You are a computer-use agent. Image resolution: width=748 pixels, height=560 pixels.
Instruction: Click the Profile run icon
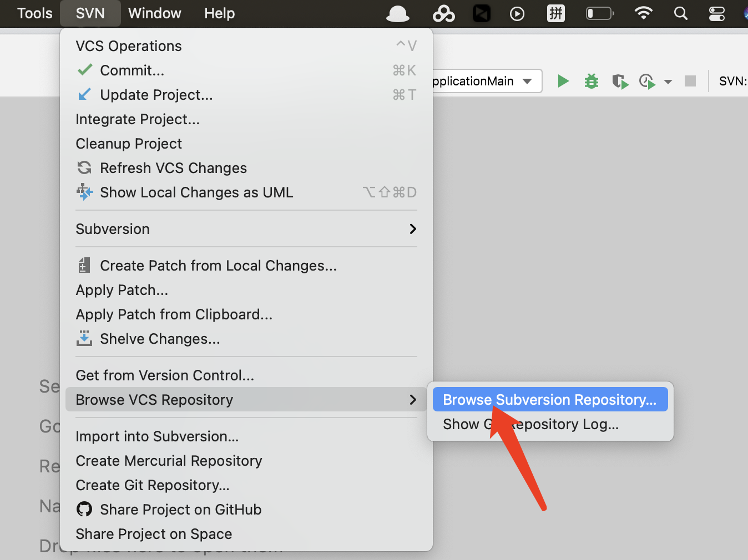647,82
